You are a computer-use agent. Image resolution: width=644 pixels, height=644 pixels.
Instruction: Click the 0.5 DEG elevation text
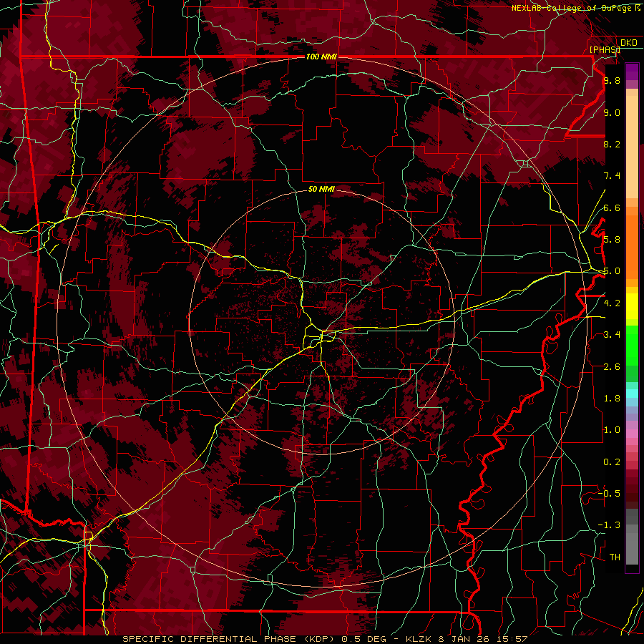[364, 639]
